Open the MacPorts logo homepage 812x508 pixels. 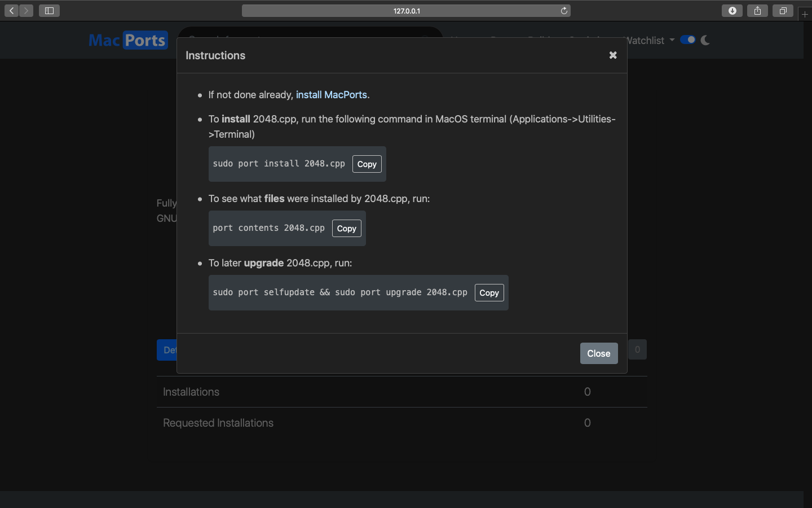point(129,40)
